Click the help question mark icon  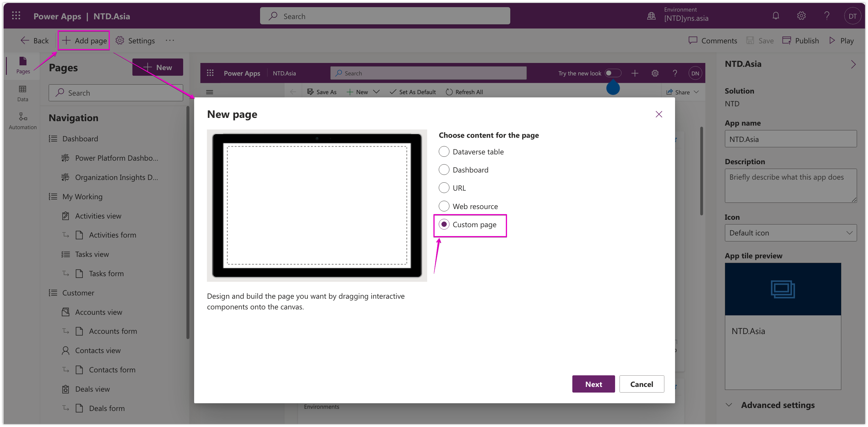(826, 16)
